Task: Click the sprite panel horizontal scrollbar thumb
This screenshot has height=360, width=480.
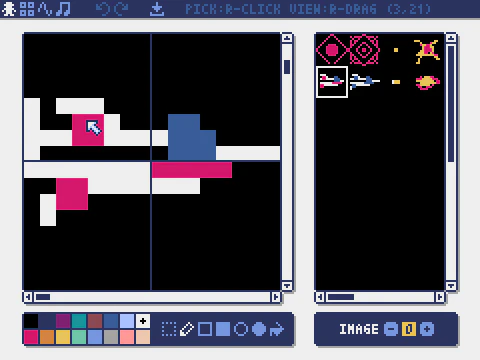Action: pos(341,297)
